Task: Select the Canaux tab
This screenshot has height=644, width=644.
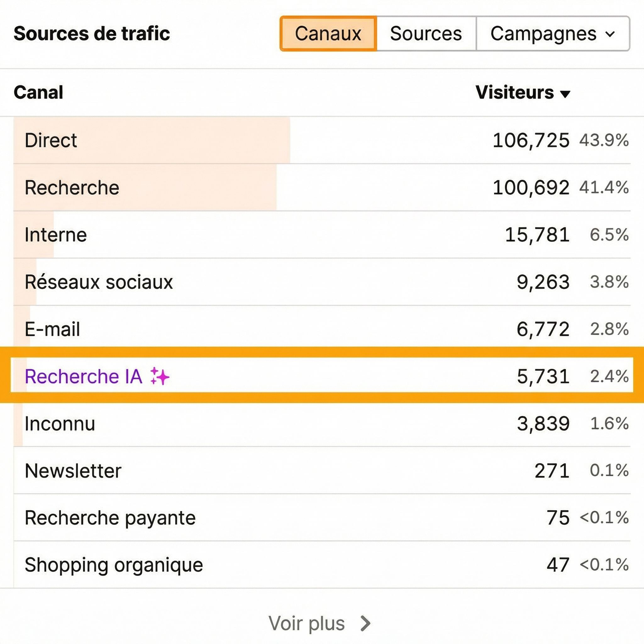Action: click(328, 33)
